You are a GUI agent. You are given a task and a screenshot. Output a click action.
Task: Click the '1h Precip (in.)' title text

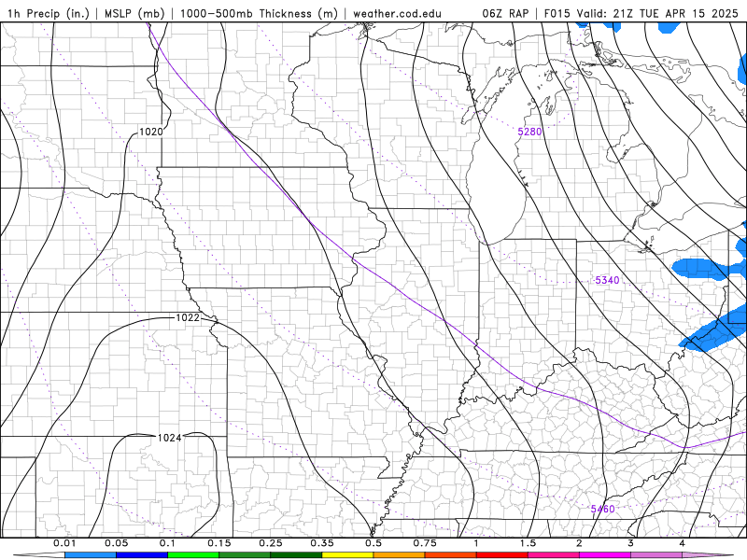49,13
